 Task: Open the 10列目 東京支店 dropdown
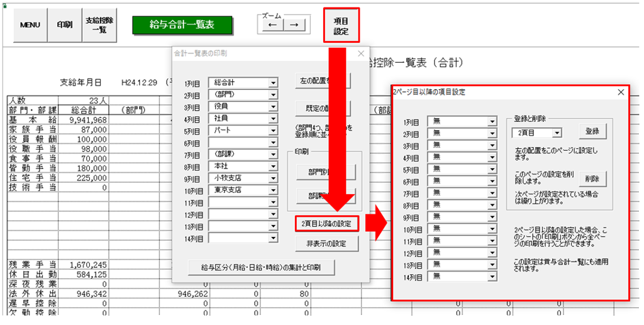click(273, 190)
